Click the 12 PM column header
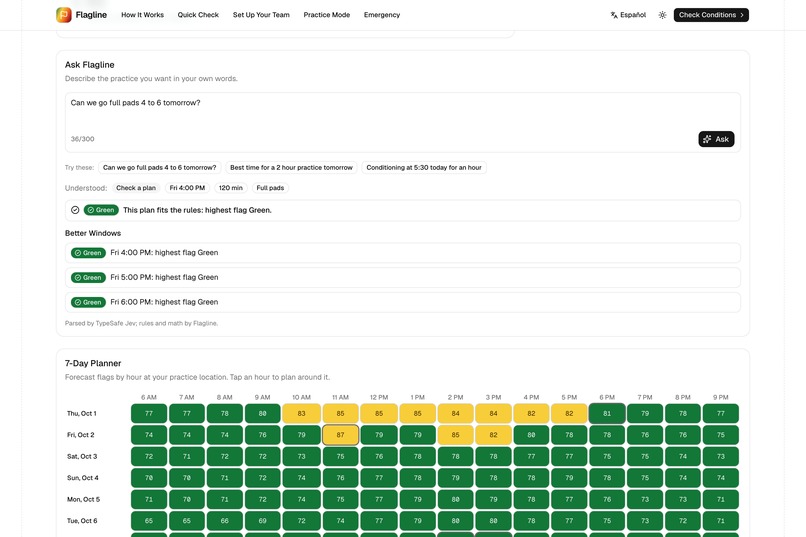 [x=379, y=397]
